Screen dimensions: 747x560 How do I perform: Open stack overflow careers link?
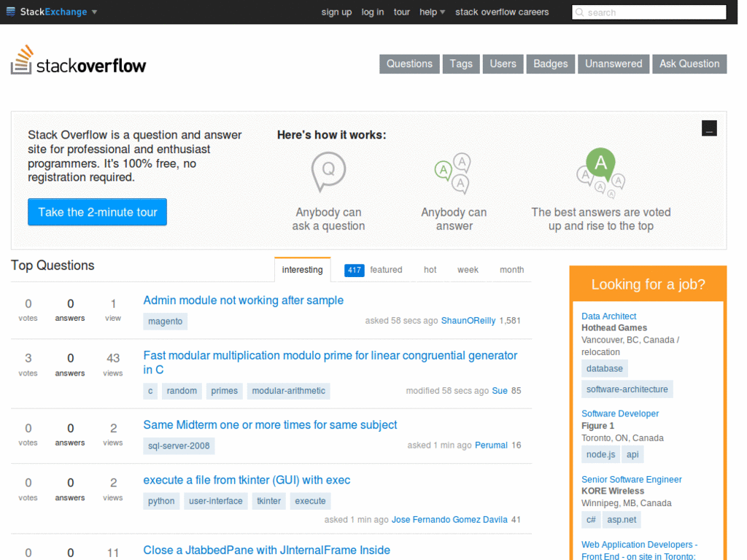tap(502, 12)
